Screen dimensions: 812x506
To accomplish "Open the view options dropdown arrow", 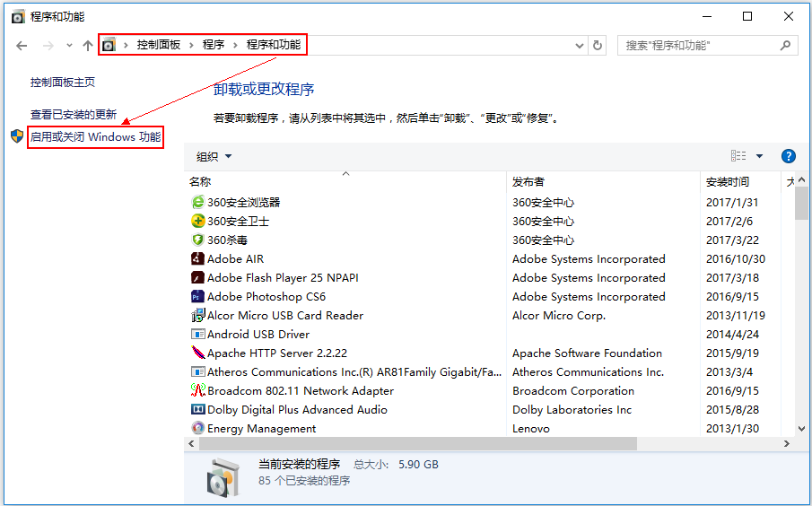I will point(759,156).
